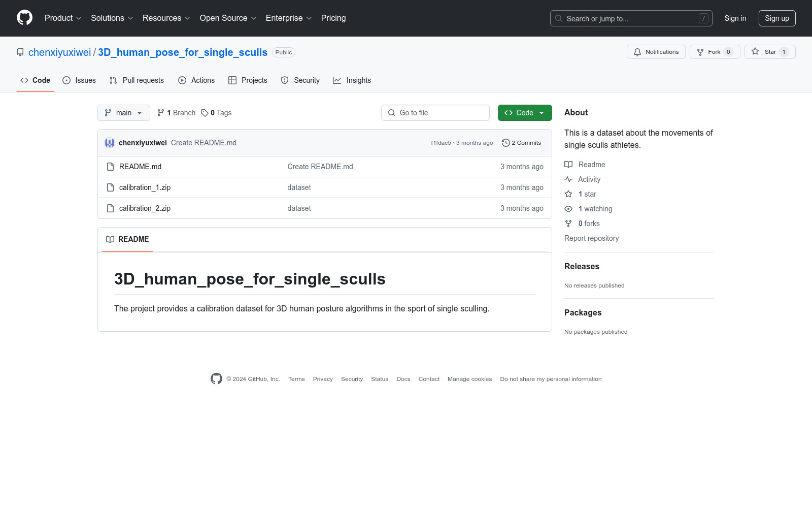Click the history clock icon beside 2 Commits
Image resolution: width=812 pixels, height=508 pixels.
point(505,143)
